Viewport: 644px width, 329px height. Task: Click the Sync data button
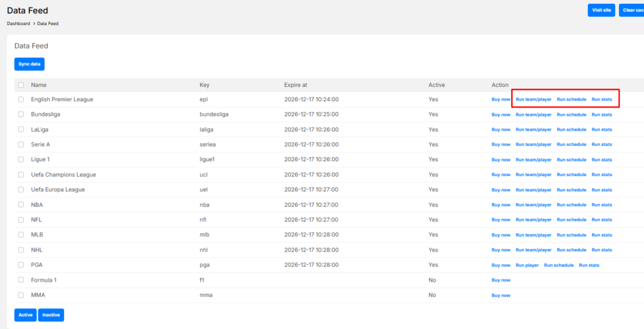point(30,64)
